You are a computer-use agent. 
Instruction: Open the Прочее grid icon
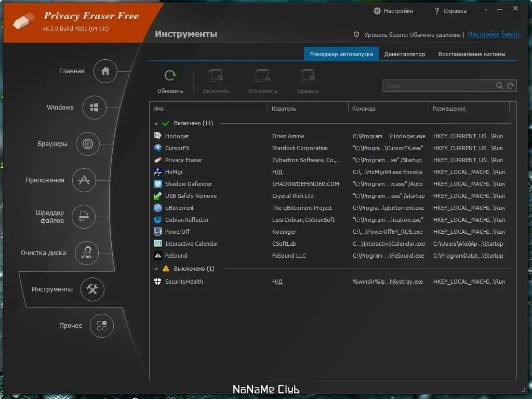point(101,326)
